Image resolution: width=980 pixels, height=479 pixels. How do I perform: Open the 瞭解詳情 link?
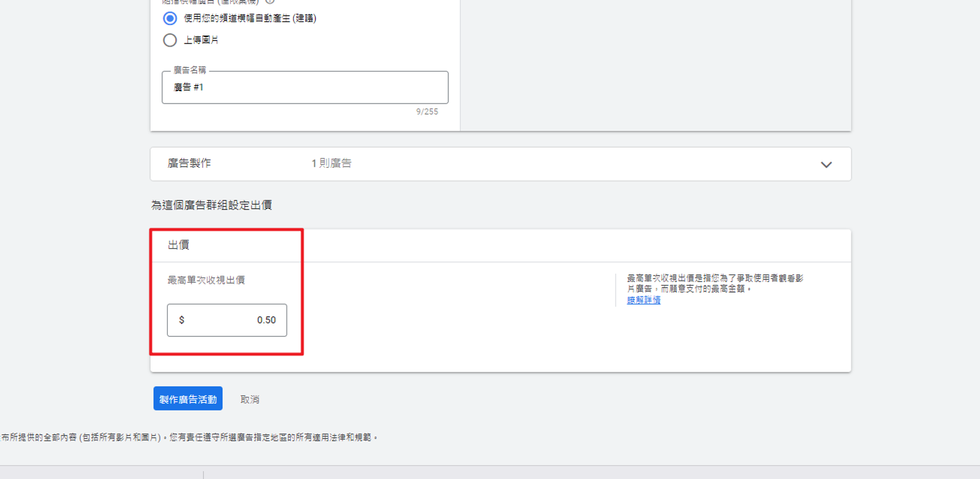[x=644, y=300]
